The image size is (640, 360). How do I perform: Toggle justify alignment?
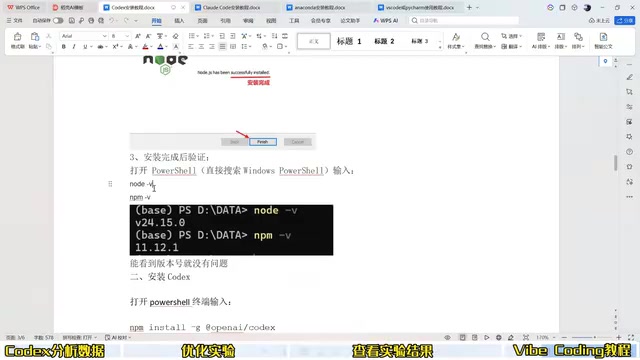[x=222, y=47]
